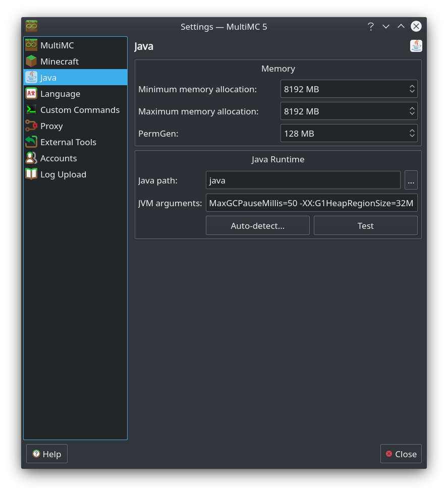Click the title bar keep-below down arrow
The height and width of the screenshot is (494, 448).
click(x=385, y=26)
